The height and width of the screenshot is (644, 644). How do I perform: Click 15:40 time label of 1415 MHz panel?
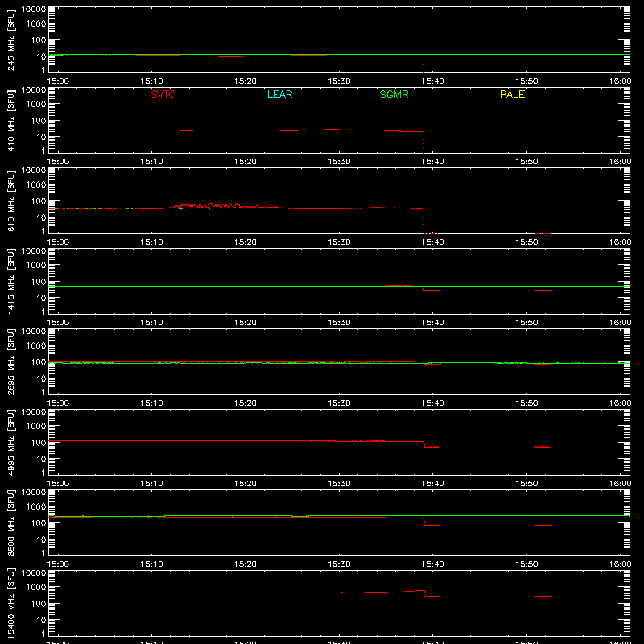[433, 323]
